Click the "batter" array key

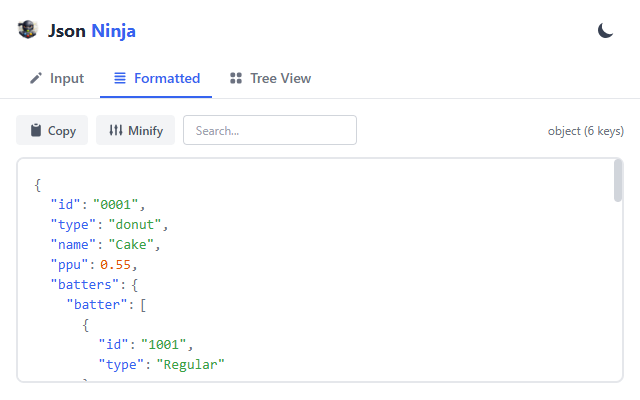point(97,304)
